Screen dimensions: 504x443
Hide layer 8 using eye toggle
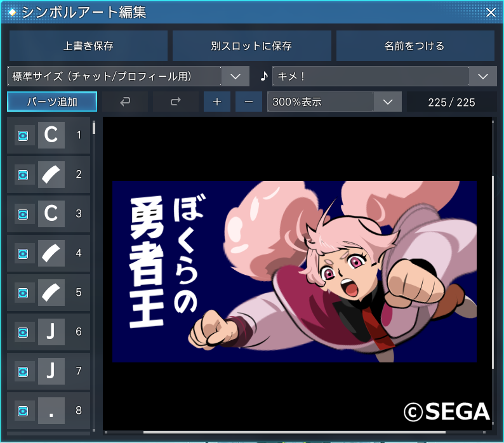(23, 411)
